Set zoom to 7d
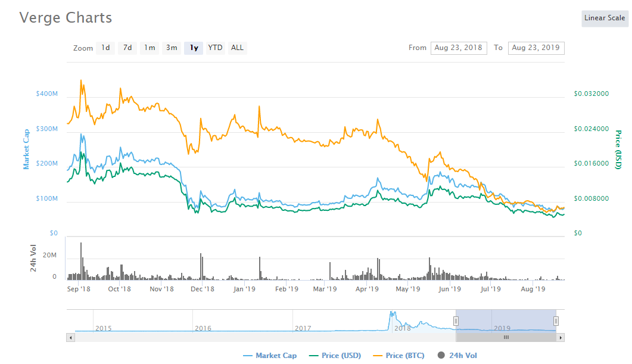The width and height of the screenshot is (632, 364). tap(127, 48)
